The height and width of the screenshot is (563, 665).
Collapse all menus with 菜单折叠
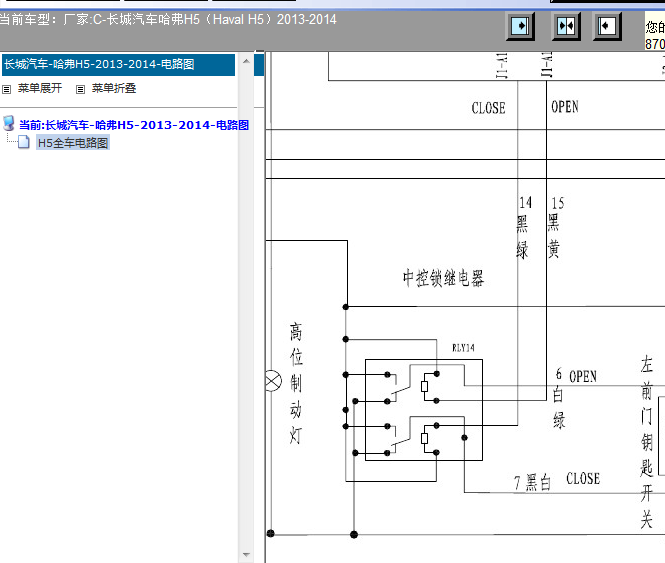tap(114, 88)
